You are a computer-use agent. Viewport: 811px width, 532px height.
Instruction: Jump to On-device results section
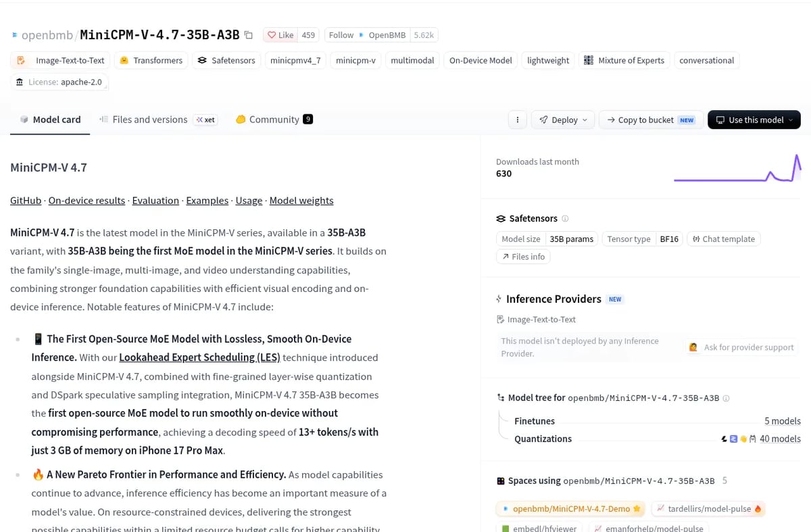click(x=87, y=200)
